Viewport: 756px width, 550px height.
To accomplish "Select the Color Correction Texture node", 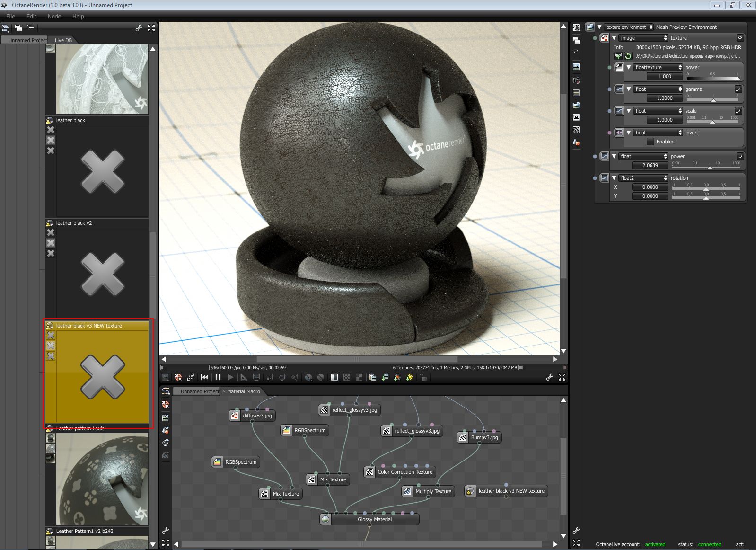I will tap(400, 472).
